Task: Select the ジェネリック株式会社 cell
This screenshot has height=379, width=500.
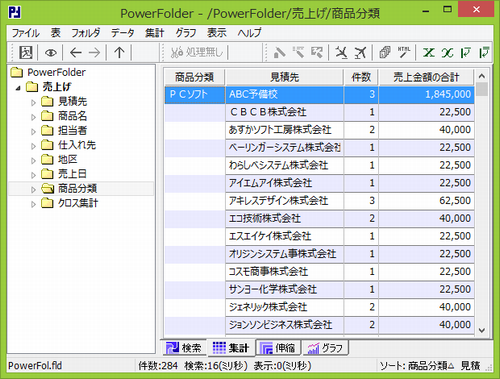Action: (284, 307)
